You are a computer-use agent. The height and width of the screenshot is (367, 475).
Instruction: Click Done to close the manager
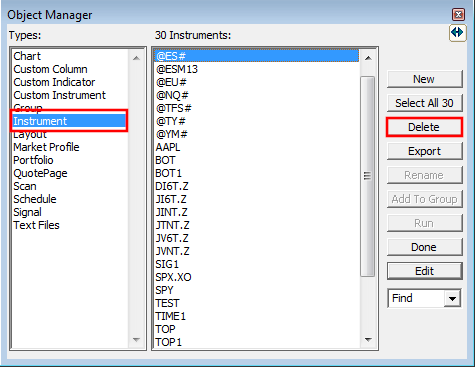click(x=424, y=247)
